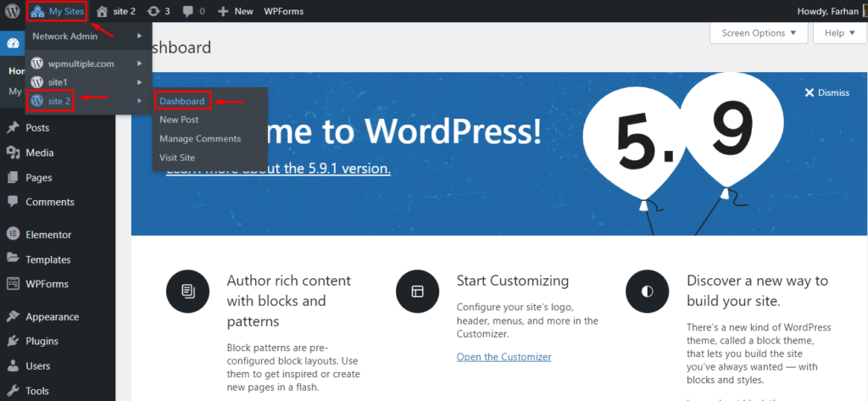Image resolution: width=868 pixels, height=401 pixels.
Task: Open WPForms in the top admin bar
Action: point(283,11)
